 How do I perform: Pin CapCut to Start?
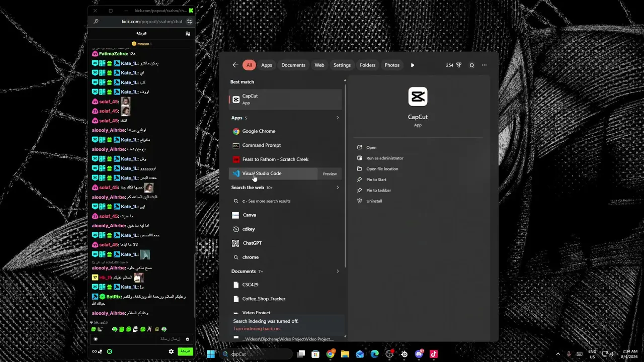pos(376,179)
